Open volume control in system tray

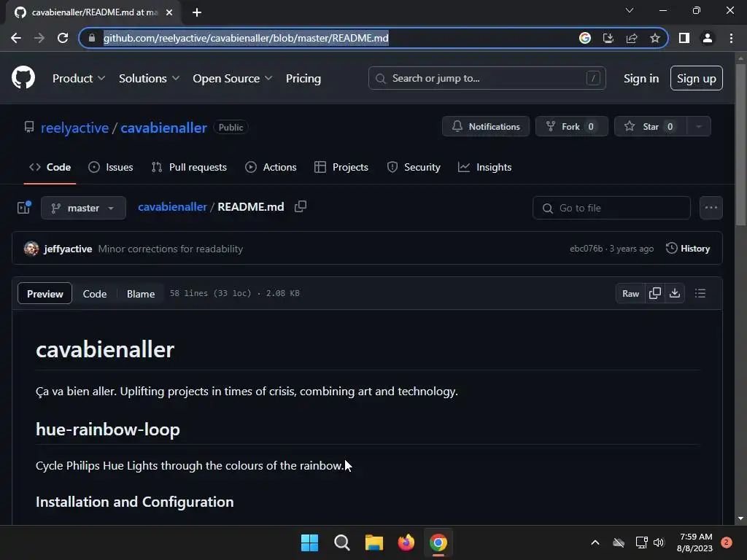tap(659, 542)
